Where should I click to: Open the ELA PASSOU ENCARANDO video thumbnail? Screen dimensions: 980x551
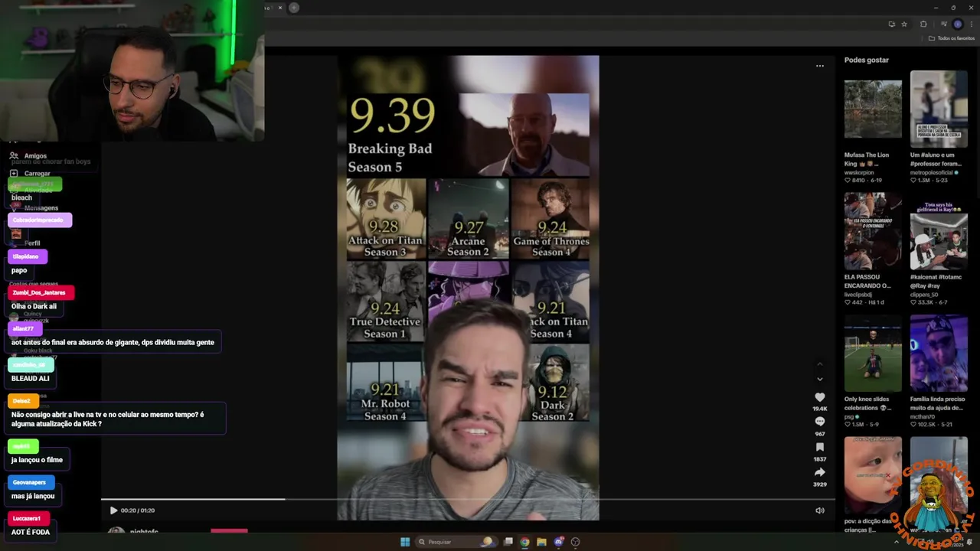873,231
